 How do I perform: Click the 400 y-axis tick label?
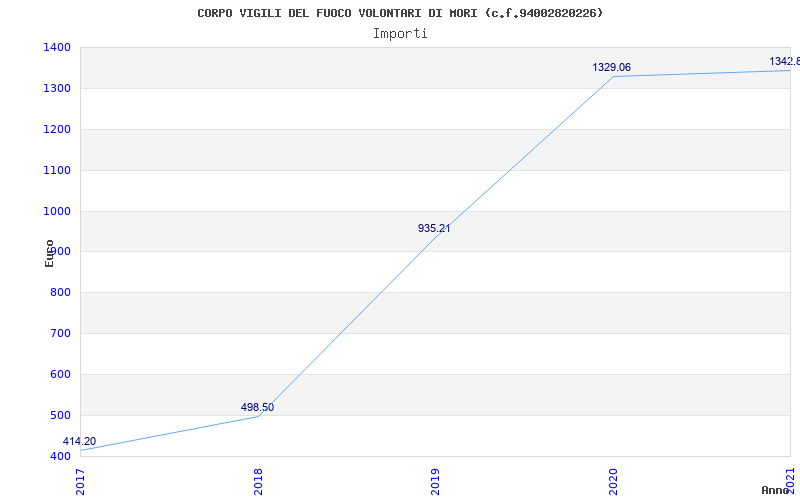(x=60, y=456)
